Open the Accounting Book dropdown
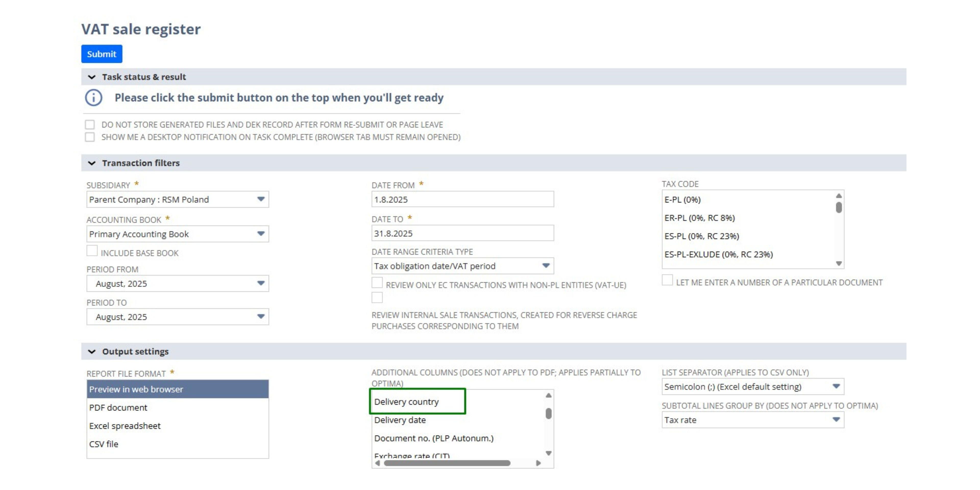 pos(177,234)
